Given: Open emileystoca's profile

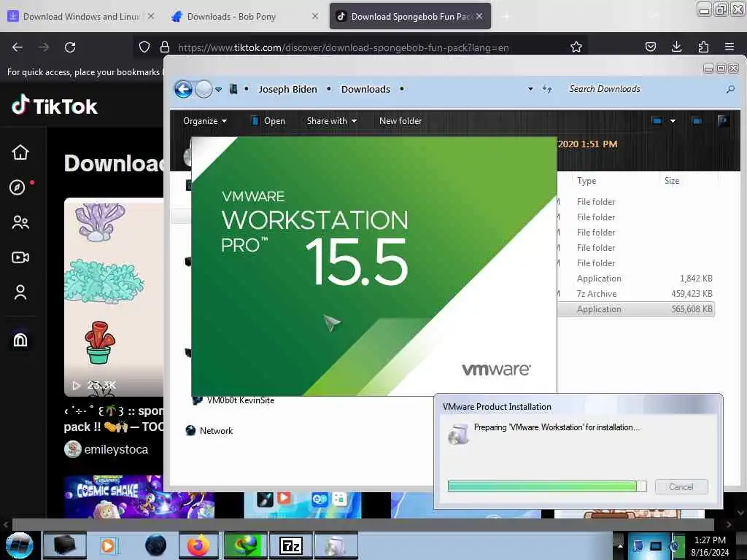Looking at the screenshot, I should point(116,449).
